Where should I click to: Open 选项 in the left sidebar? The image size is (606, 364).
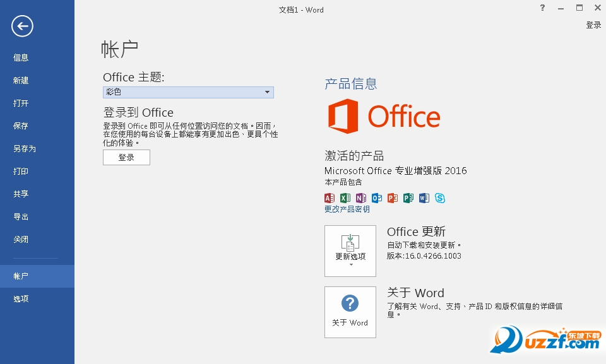coord(21,299)
